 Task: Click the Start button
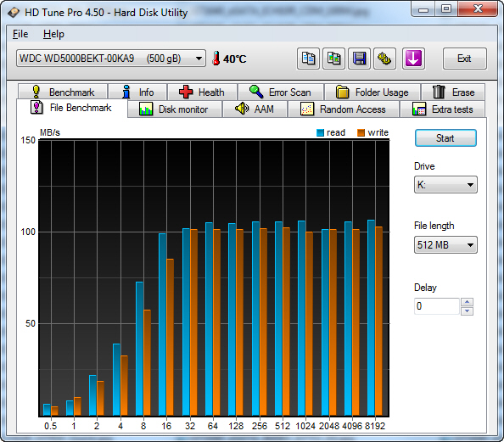445,138
